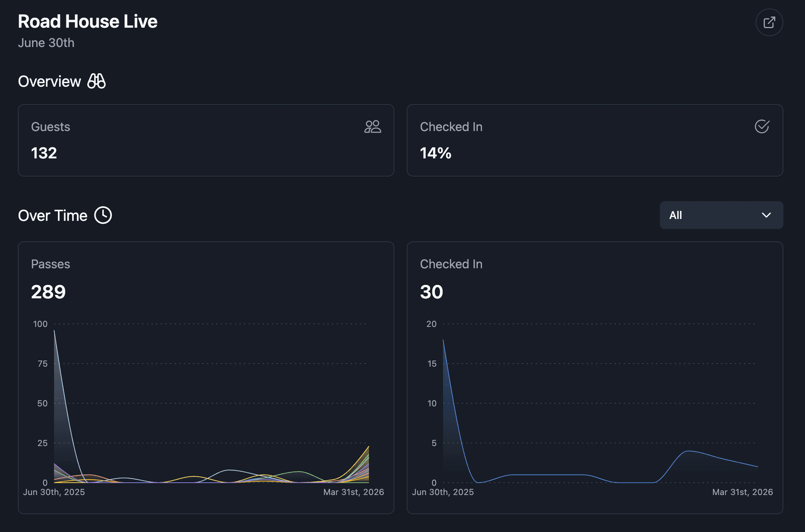Open the All filter dropdown
Image resolution: width=805 pixels, height=532 pixels.
(x=721, y=215)
